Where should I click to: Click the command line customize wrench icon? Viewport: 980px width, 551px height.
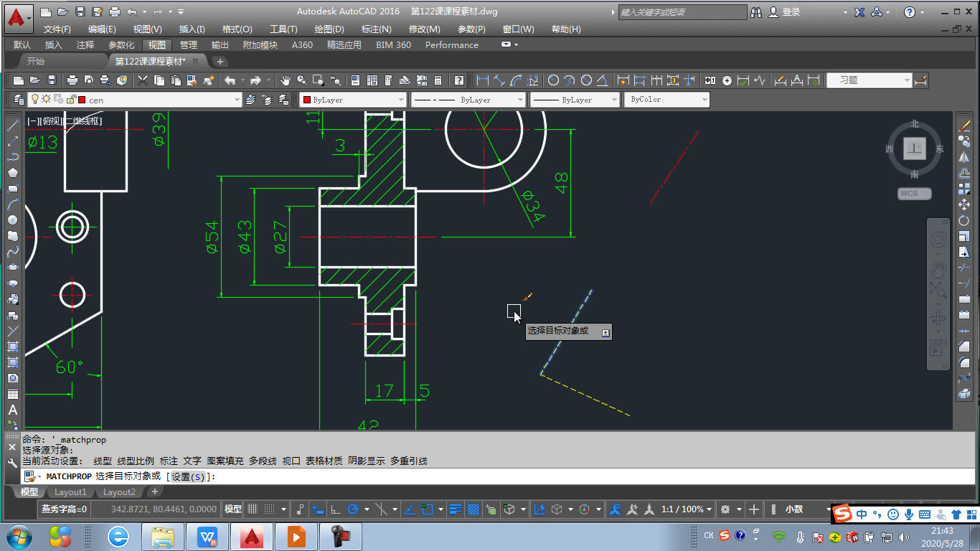click(12, 463)
